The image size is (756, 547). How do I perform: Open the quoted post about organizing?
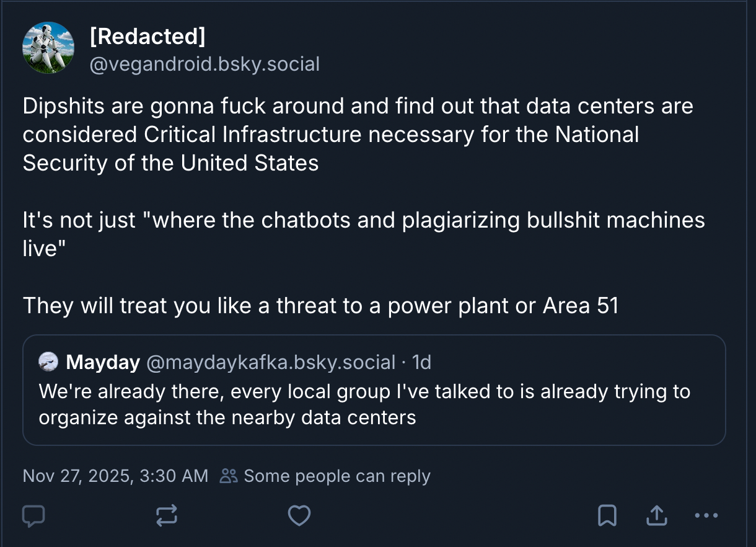364,404
